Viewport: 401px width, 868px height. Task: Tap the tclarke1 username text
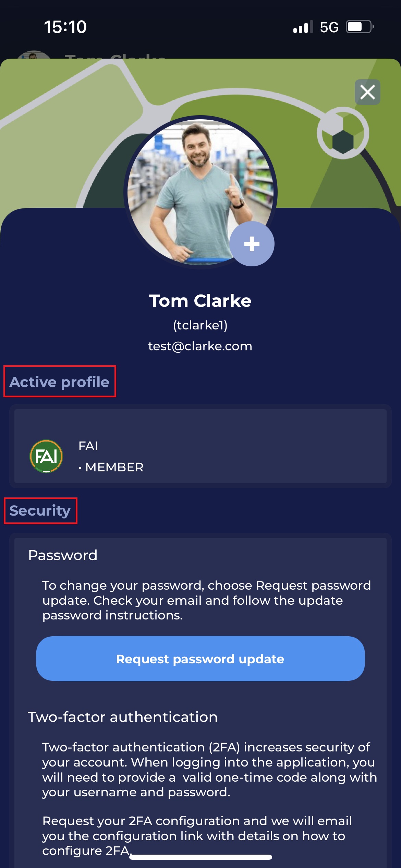tap(200, 325)
